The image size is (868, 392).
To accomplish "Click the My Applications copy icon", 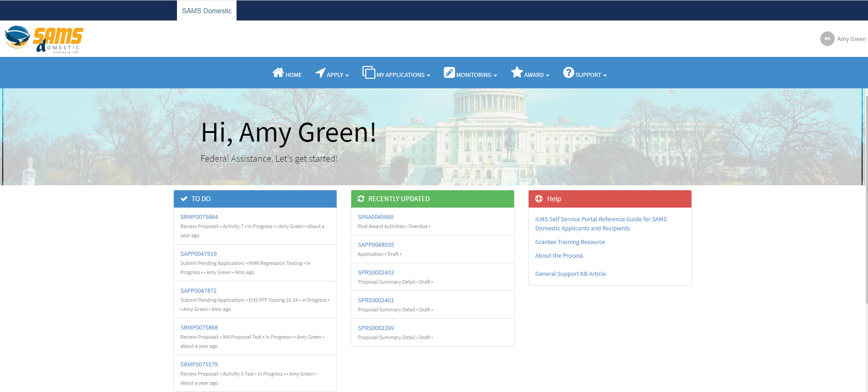I will (x=368, y=72).
